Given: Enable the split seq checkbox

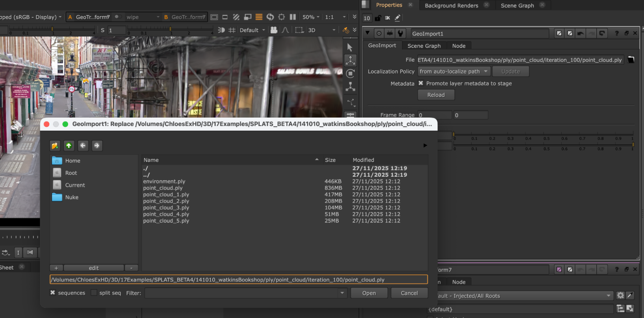Looking at the screenshot, I should (94, 293).
